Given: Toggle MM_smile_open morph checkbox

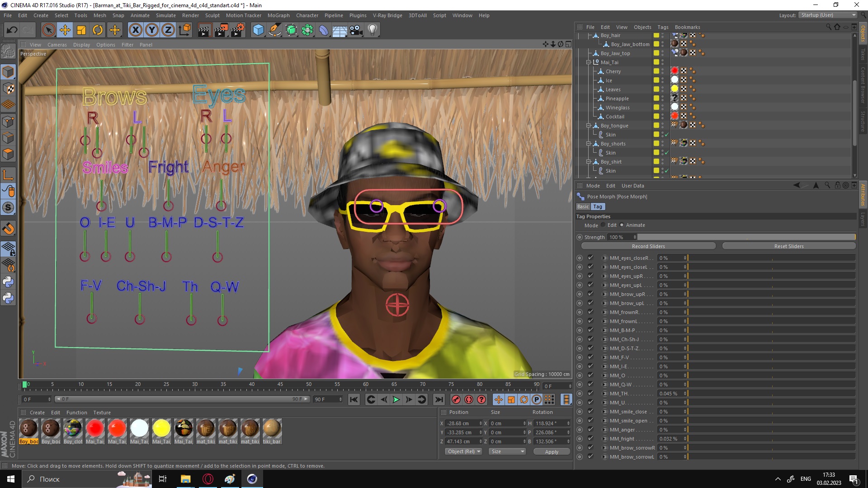Looking at the screenshot, I should 590,420.
